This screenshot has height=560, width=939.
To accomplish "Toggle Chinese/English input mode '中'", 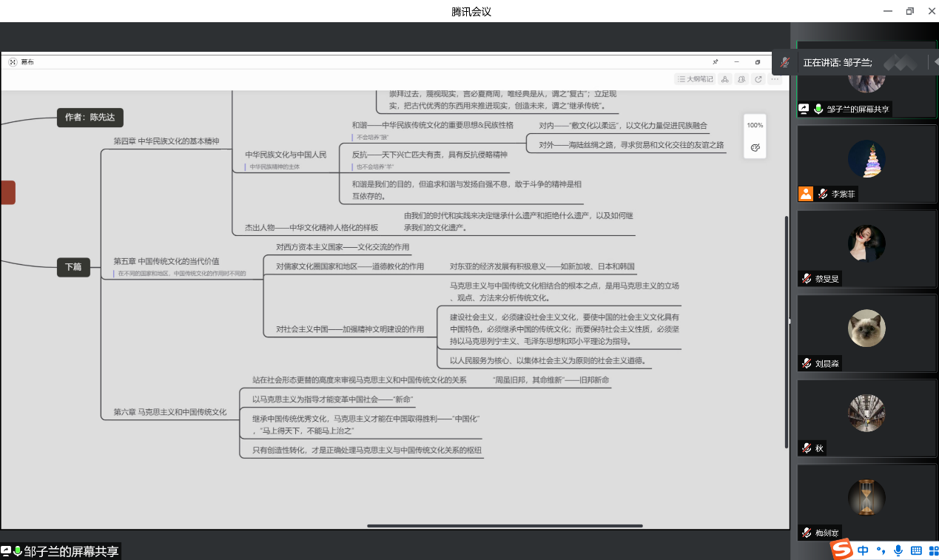I will tap(864, 550).
